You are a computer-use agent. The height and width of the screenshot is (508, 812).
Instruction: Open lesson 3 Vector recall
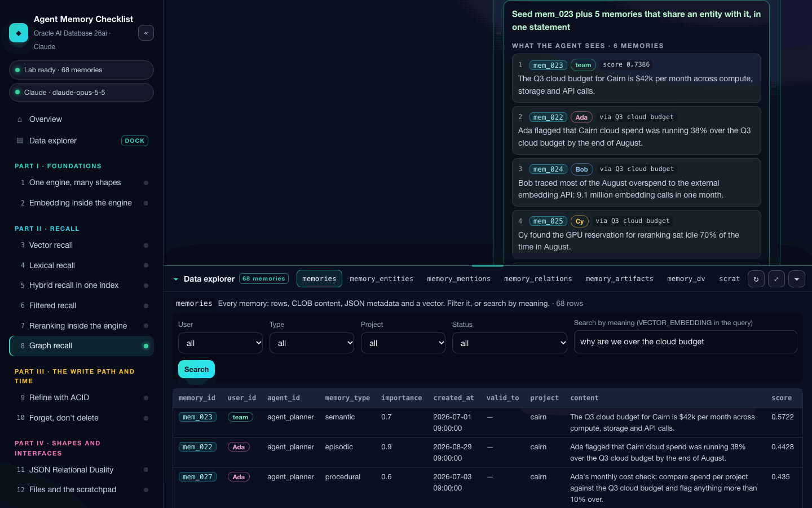[x=81, y=246]
